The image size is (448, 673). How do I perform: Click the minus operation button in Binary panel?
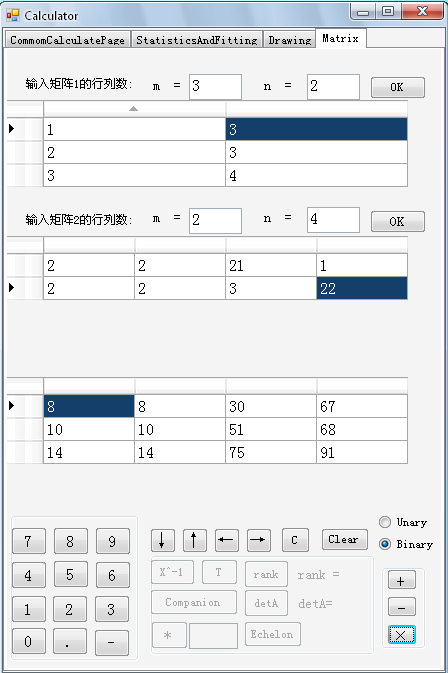pos(402,607)
